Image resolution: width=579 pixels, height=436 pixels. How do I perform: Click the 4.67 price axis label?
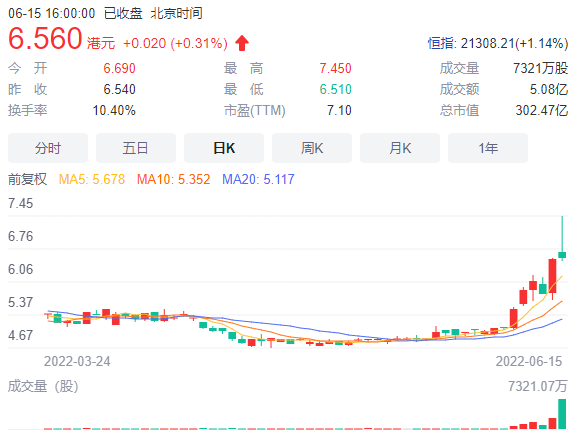coord(21,335)
